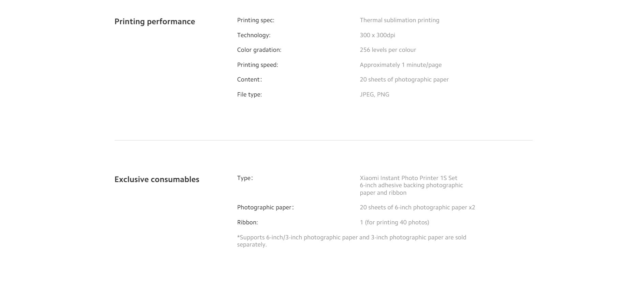Select the JPEG, PNG value
This screenshot has width=644, height=283.
click(x=375, y=94)
